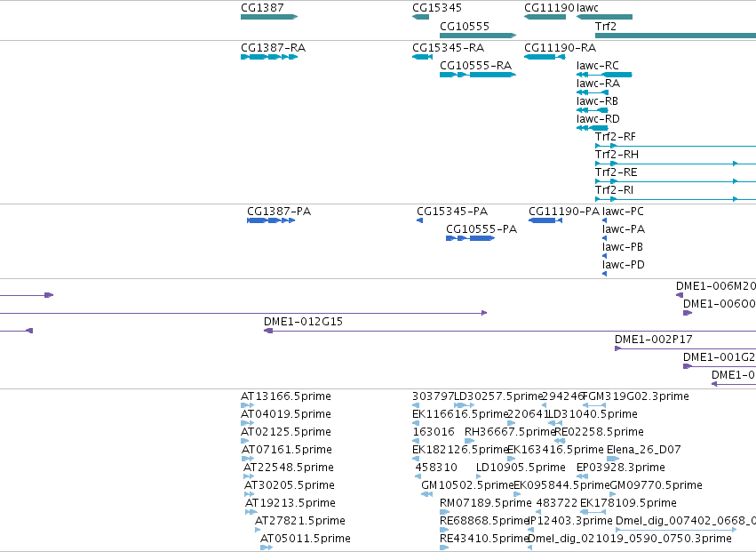Click the RM07189.5prime EST label
The height and width of the screenshot is (552, 756).
pos(486,504)
